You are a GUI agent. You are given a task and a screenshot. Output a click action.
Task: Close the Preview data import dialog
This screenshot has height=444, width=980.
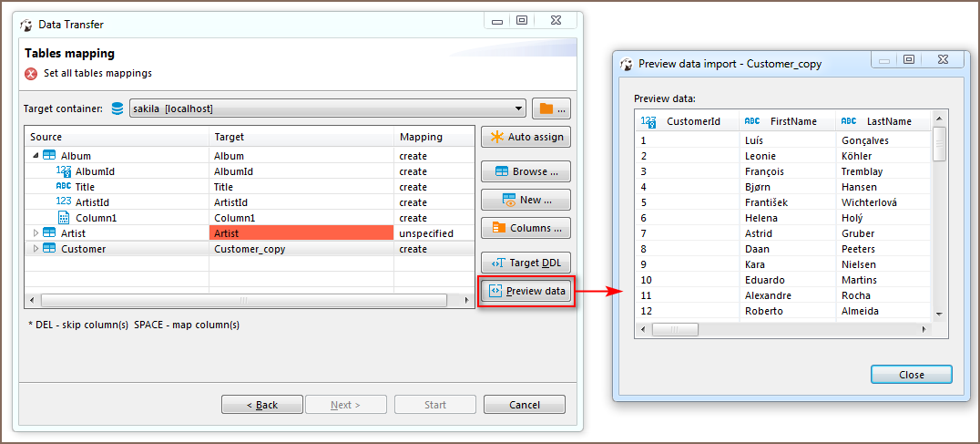[911, 375]
